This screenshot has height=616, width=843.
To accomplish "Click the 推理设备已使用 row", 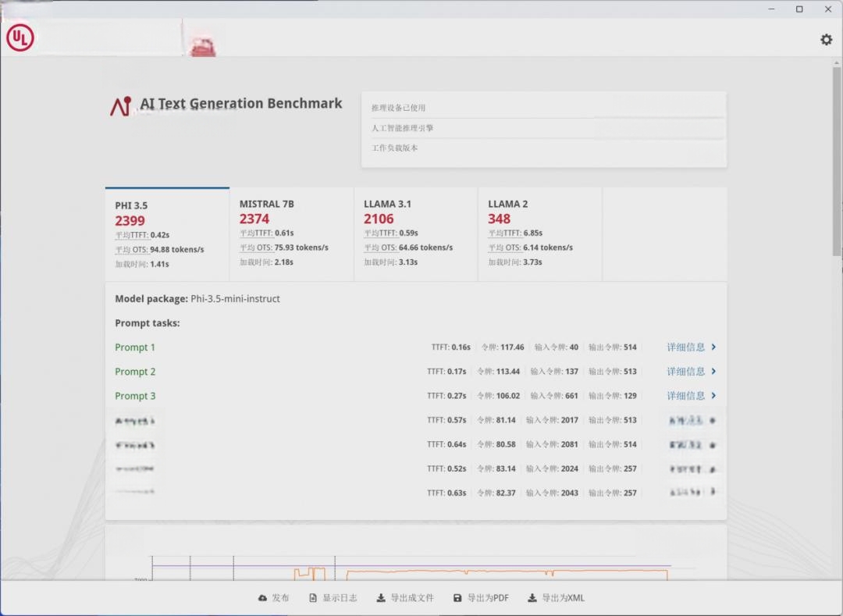I will 544,108.
